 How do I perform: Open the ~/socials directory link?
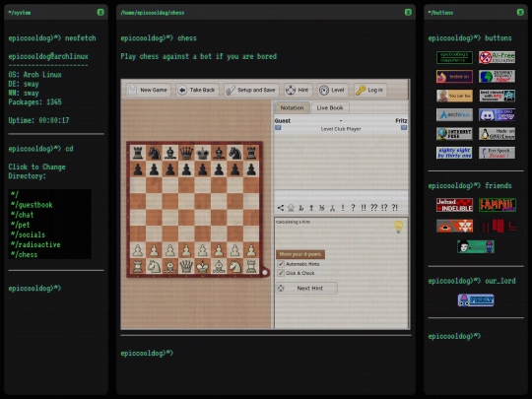point(28,234)
